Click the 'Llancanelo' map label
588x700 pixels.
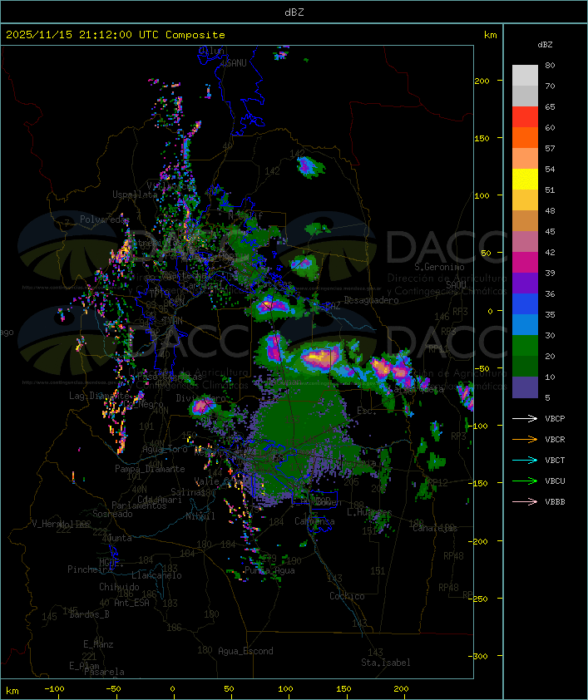pos(156,575)
